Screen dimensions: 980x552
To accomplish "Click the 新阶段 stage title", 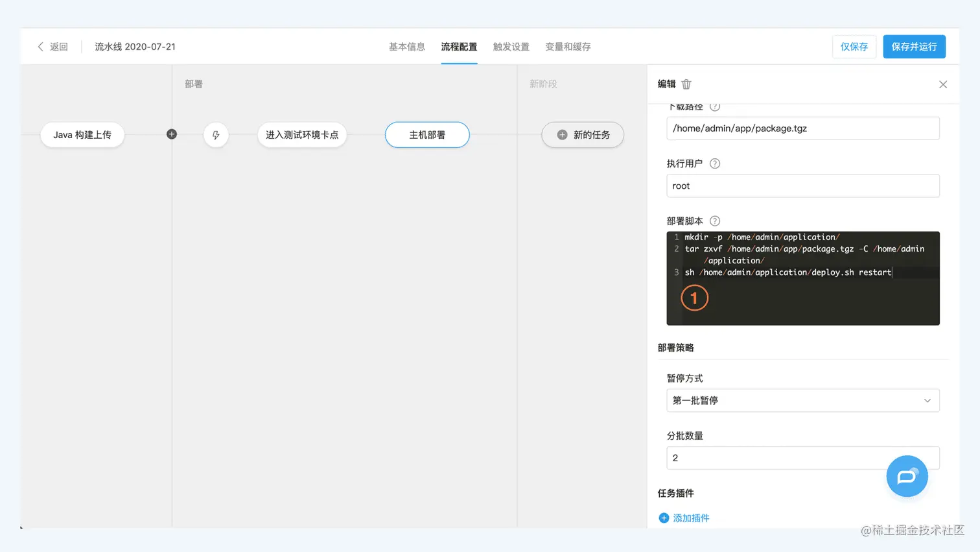I will click(543, 84).
